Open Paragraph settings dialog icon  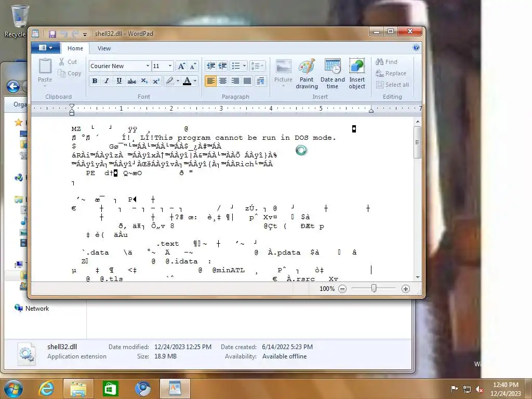(x=260, y=81)
